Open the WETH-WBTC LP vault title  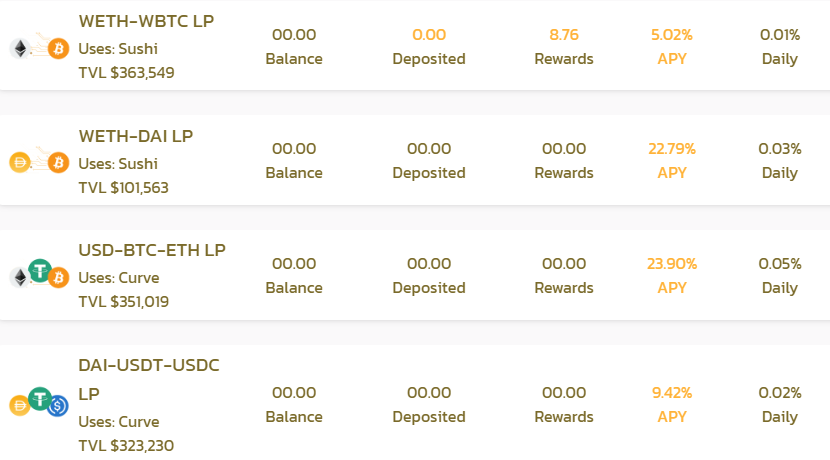point(146,21)
